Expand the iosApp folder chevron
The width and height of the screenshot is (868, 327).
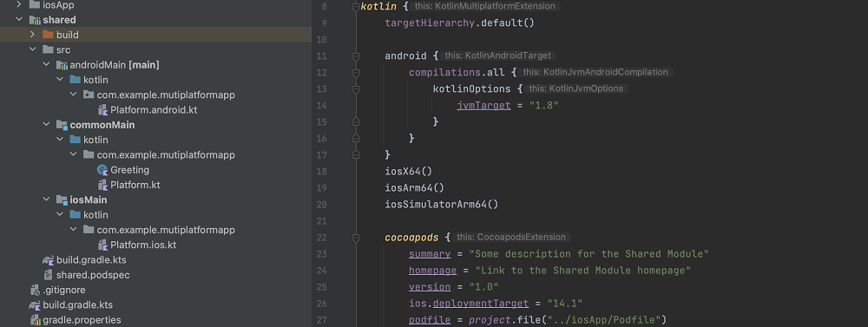[x=19, y=5]
